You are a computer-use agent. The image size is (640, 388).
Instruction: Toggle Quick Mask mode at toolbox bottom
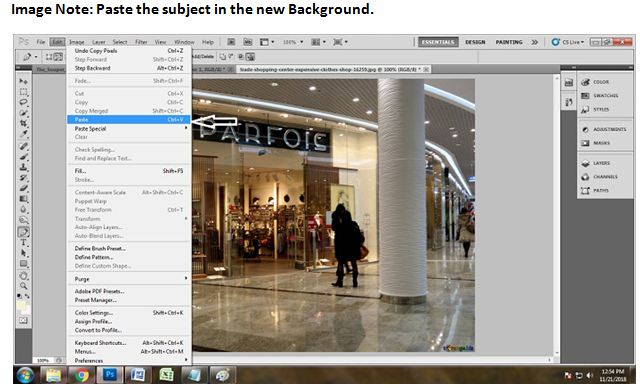click(x=23, y=321)
